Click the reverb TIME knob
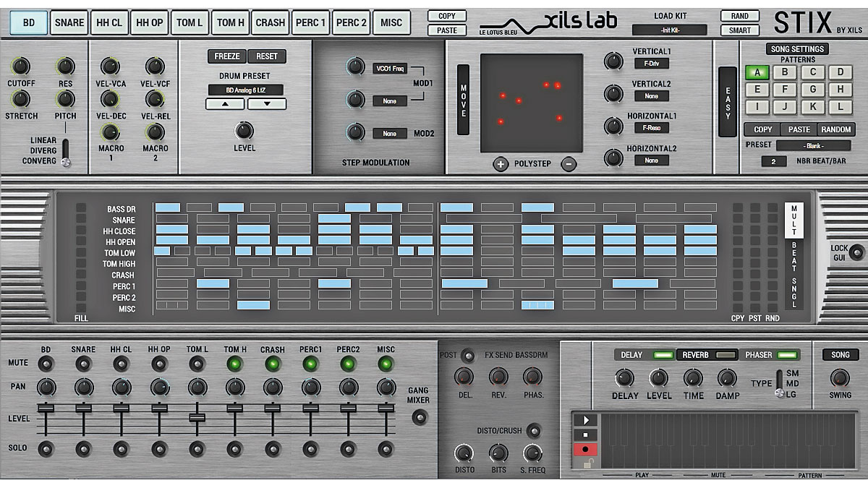868x488 pixels. (x=693, y=378)
